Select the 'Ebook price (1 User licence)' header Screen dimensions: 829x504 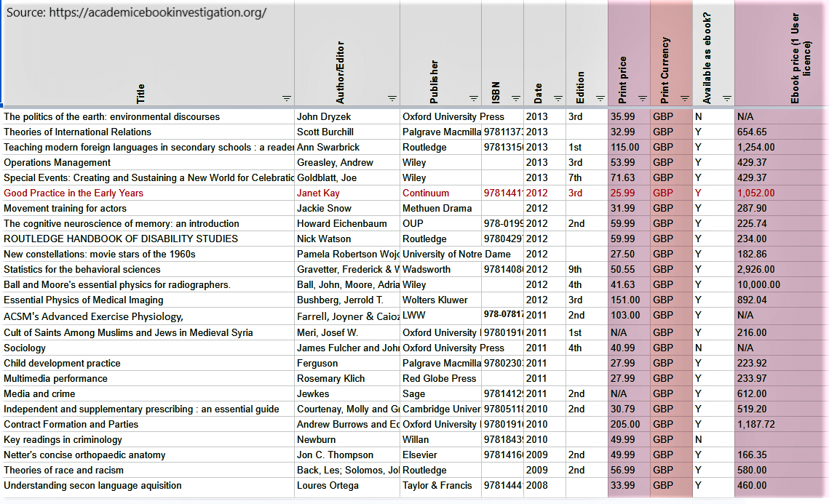pos(801,58)
